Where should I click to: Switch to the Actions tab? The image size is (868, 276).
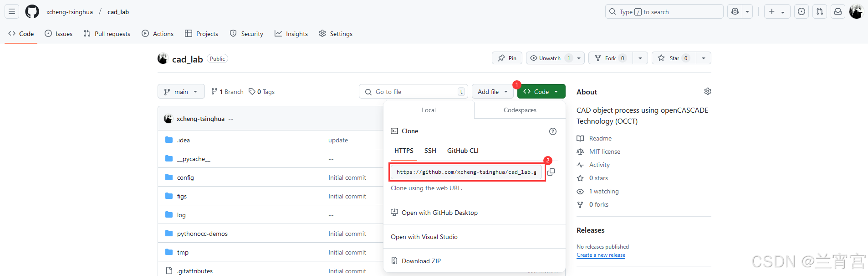point(158,34)
